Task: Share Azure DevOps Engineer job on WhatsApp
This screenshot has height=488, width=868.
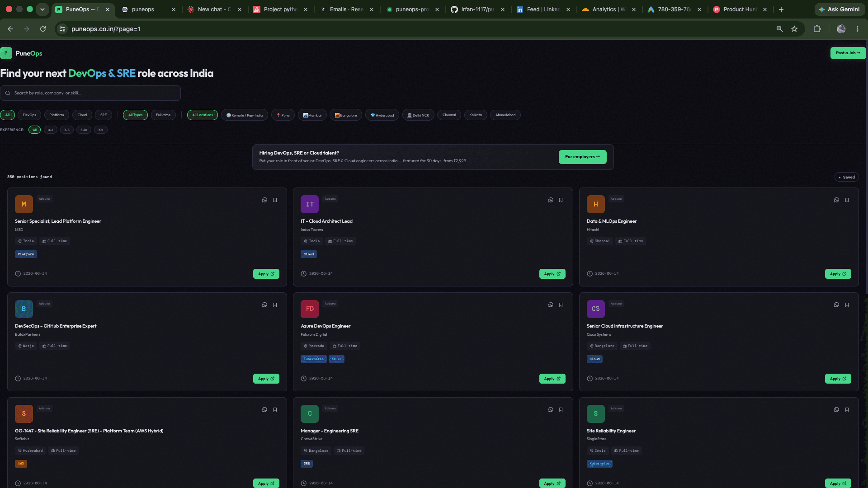Action: click(551, 305)
